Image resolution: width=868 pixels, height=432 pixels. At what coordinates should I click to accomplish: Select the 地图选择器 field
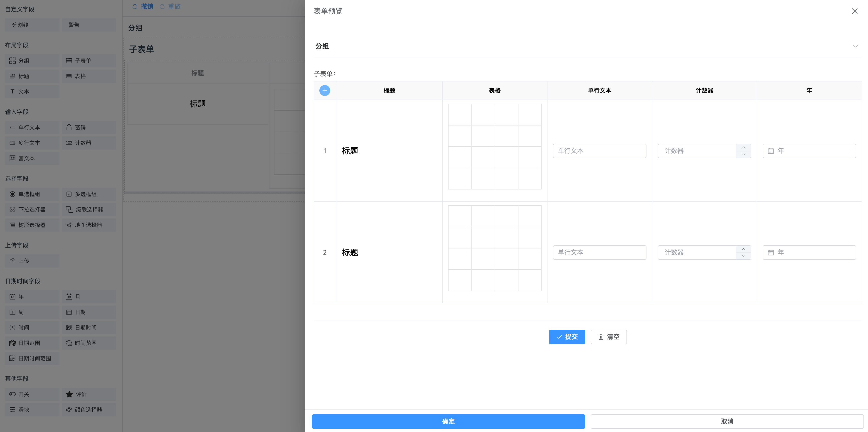point(89,225)
